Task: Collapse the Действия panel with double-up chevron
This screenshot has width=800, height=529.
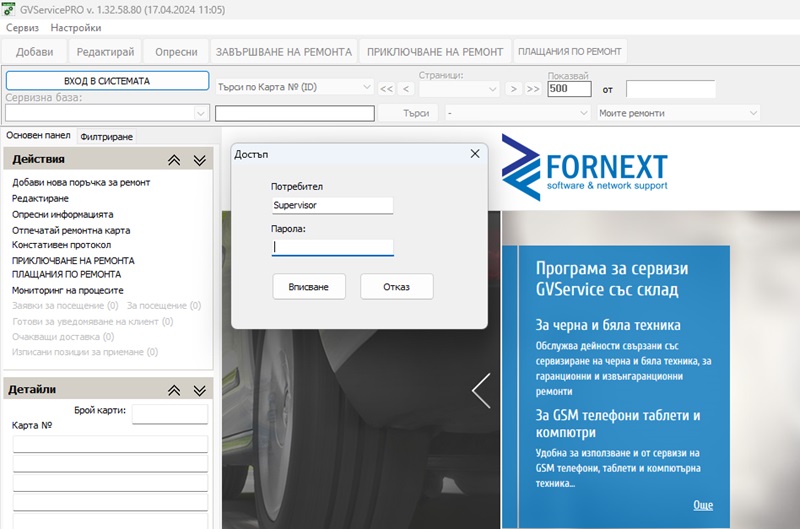Action: point(174,160)
